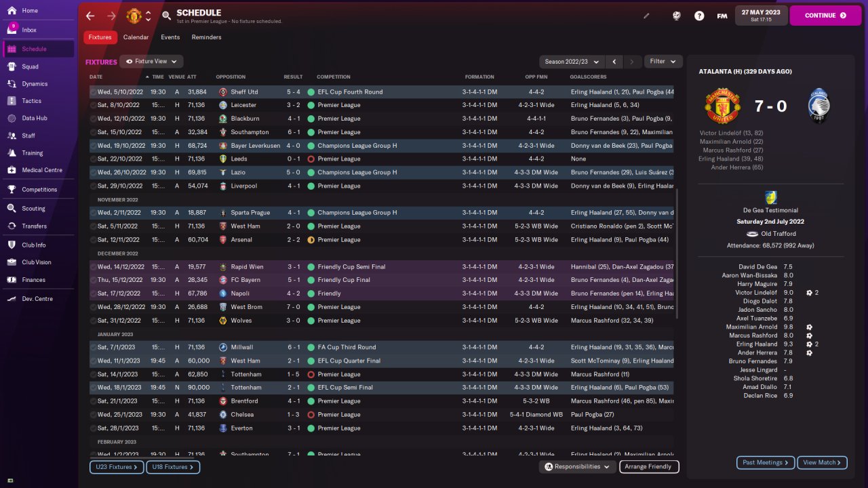
Task: Click the pencil edit icon in top bar
Action: pyautogui.click(x=646, y=16)
